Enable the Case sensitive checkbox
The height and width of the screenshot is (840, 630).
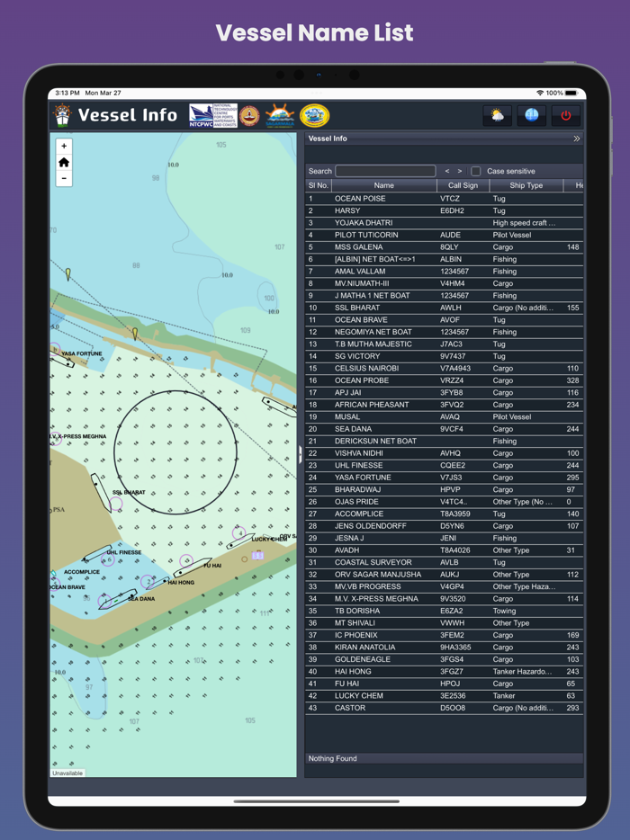(475, 172)
